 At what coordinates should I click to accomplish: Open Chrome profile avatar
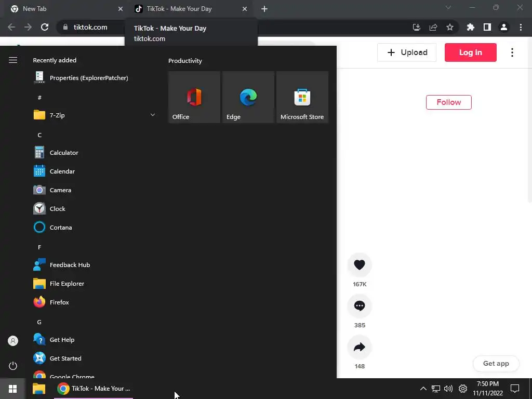pyautogui.click(x=503, y=27)
